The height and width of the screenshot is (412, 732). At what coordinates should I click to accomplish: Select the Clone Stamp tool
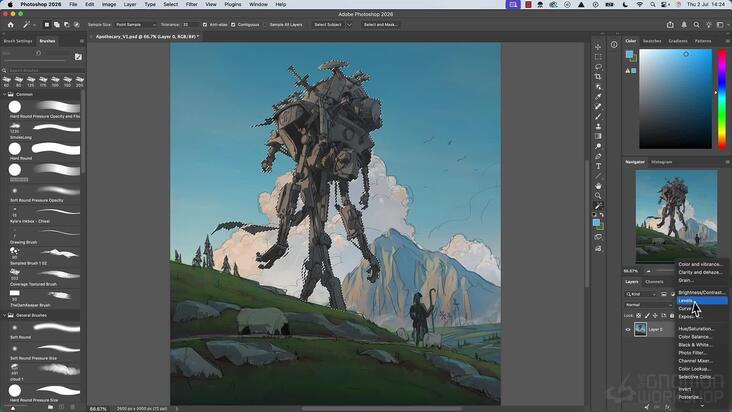[x=598, y=126]
